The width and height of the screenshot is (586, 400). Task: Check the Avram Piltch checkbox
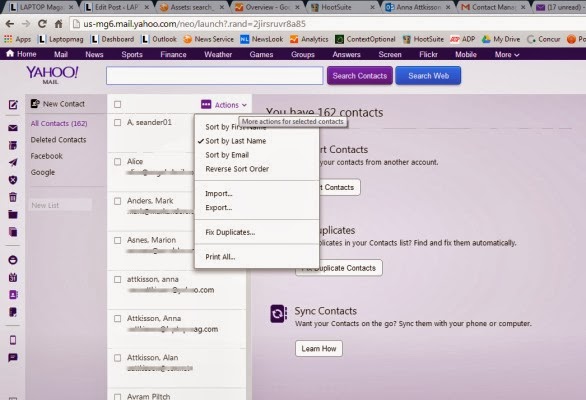[117, 396]
